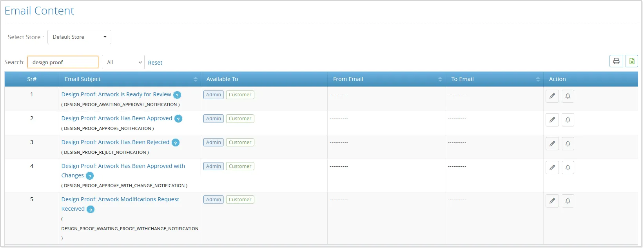
Task: Edit the 'Modifications Request Received' email
Action: pyautogui.click(x=552, y=201)
